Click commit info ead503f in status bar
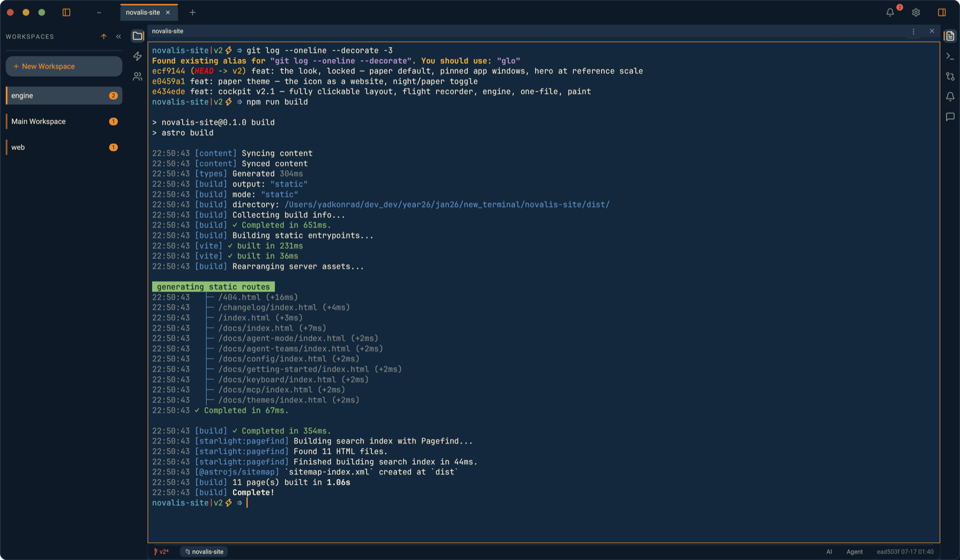Viewport: 960px width, 560px height. pyautogui.click(x=905, y=551)
